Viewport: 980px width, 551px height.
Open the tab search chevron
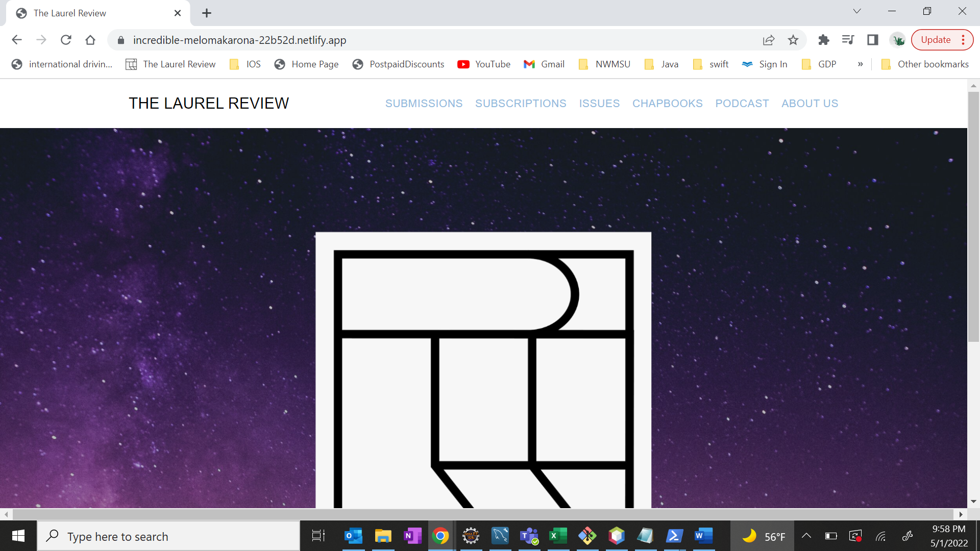tap(857, 11)
